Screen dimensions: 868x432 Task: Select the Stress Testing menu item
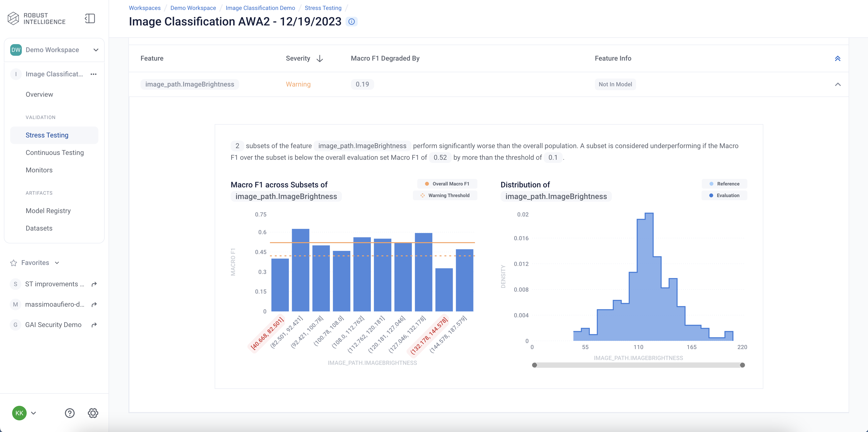(x=47, y=135)
